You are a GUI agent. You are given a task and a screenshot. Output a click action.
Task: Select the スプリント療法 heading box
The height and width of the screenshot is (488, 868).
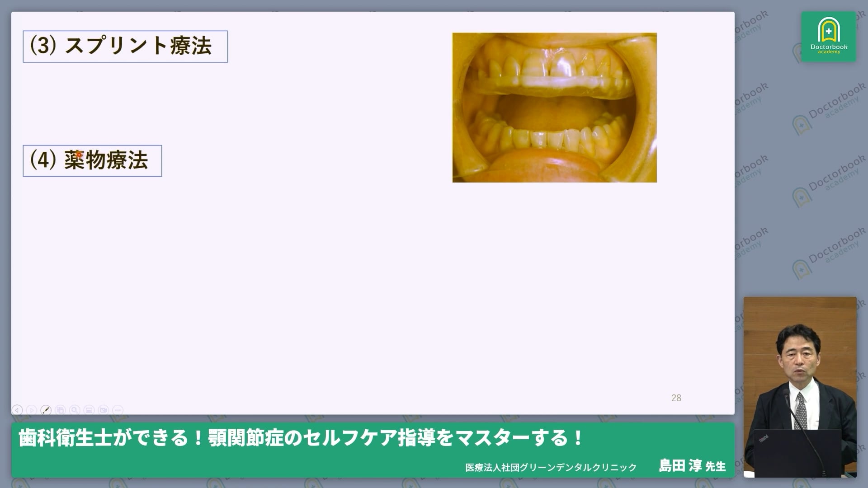click(x=125, y=46)
